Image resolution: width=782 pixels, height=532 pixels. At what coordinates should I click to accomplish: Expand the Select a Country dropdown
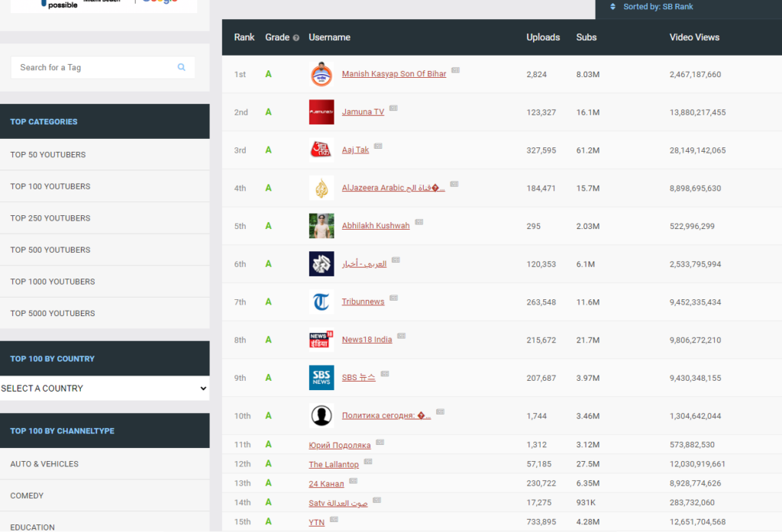click(105, 389)
